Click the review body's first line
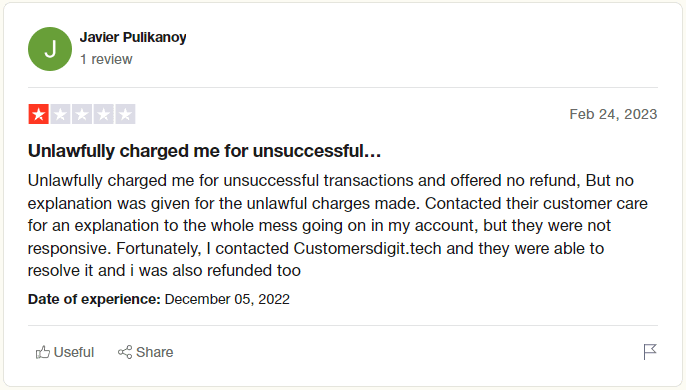The width and height of the screenshot is (686, 390). click(x=331, y=180)
